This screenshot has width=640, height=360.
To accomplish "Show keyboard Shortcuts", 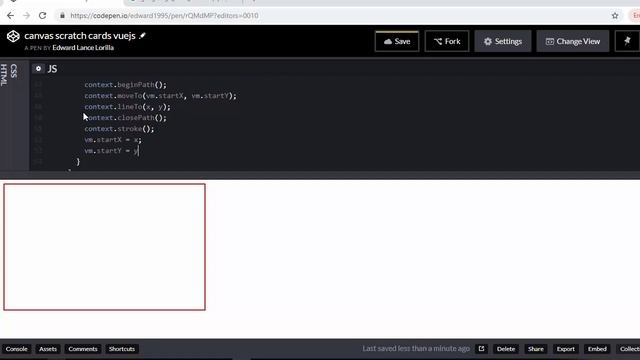I will [x=122, y=349].
